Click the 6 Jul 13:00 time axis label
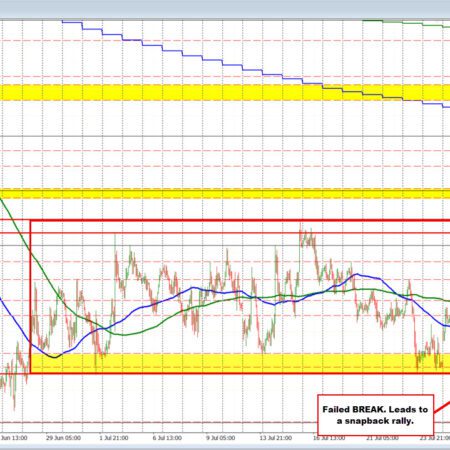The image size is (450, 450). [167, 438]
